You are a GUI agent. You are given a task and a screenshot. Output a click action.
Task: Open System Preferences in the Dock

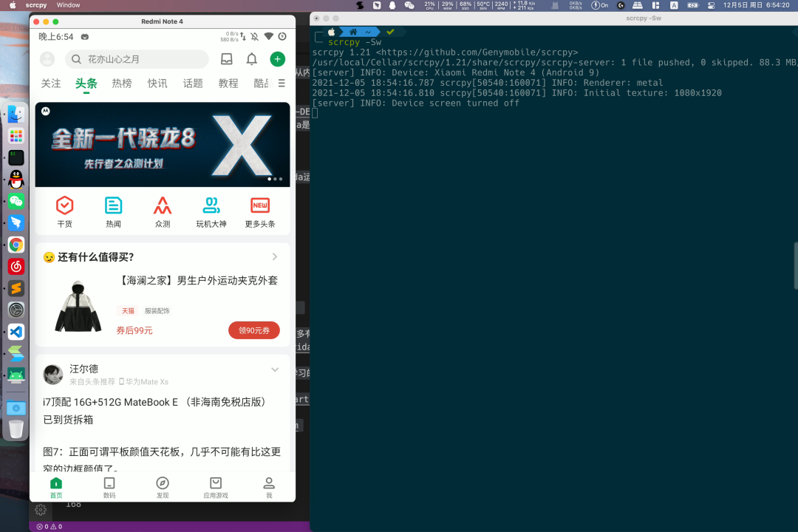16,310
